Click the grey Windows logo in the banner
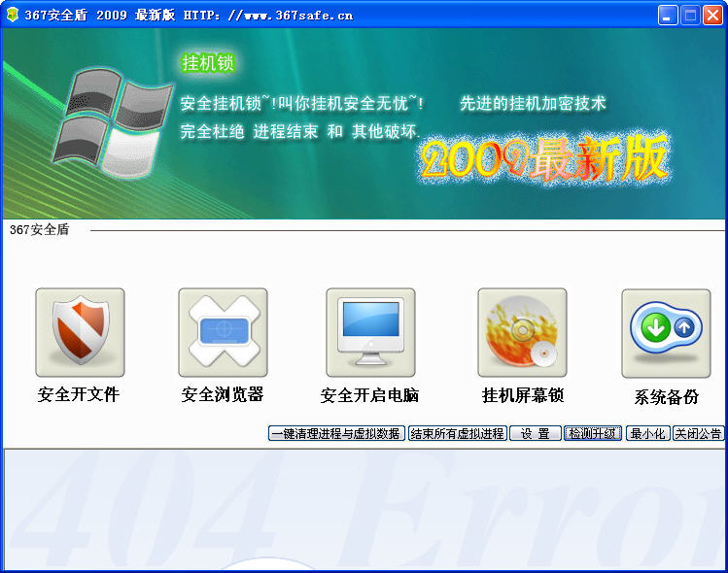Image resolution: width=728 pixels, height=573 pixels. pos(113,121)
